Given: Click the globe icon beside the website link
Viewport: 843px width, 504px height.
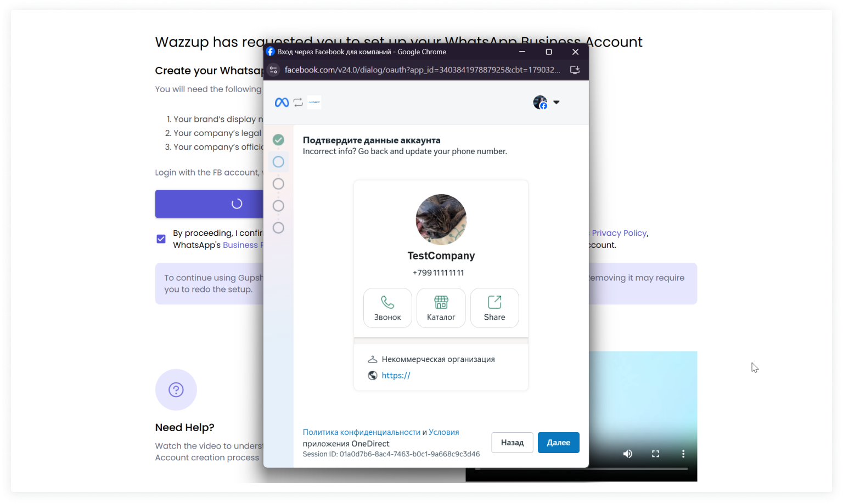Looking at the screenshot, I should click(373, 376).
